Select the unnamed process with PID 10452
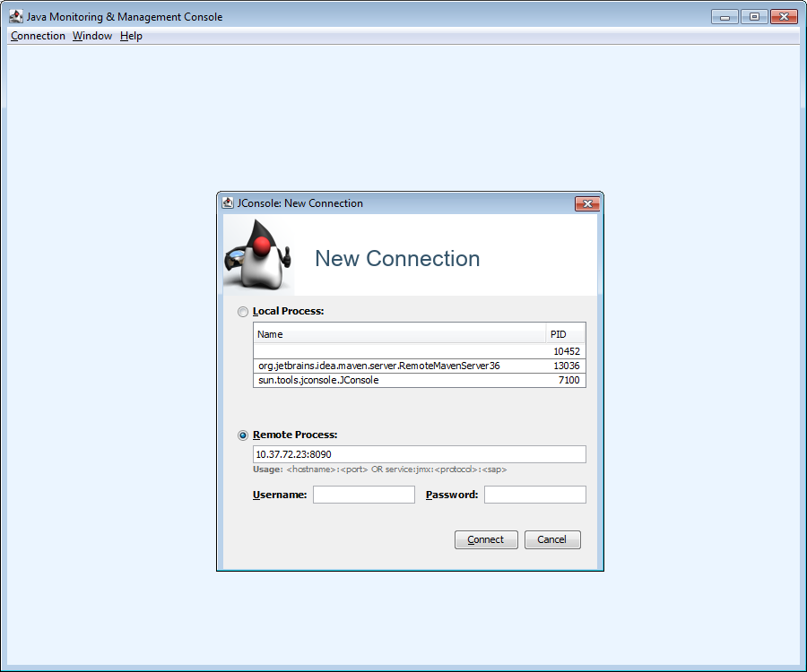The height and width of the screenshot is (672, 807). click(420, 351)
